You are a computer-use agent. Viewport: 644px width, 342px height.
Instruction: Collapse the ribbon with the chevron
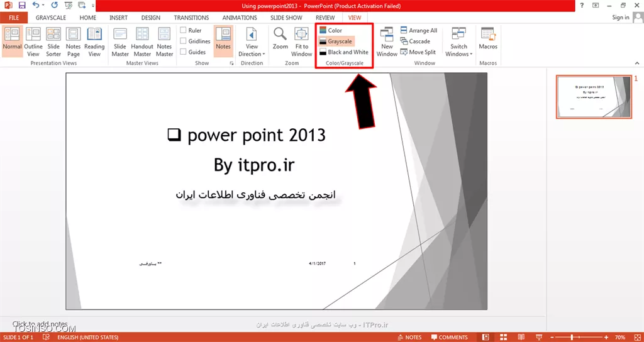click(637, 63)
